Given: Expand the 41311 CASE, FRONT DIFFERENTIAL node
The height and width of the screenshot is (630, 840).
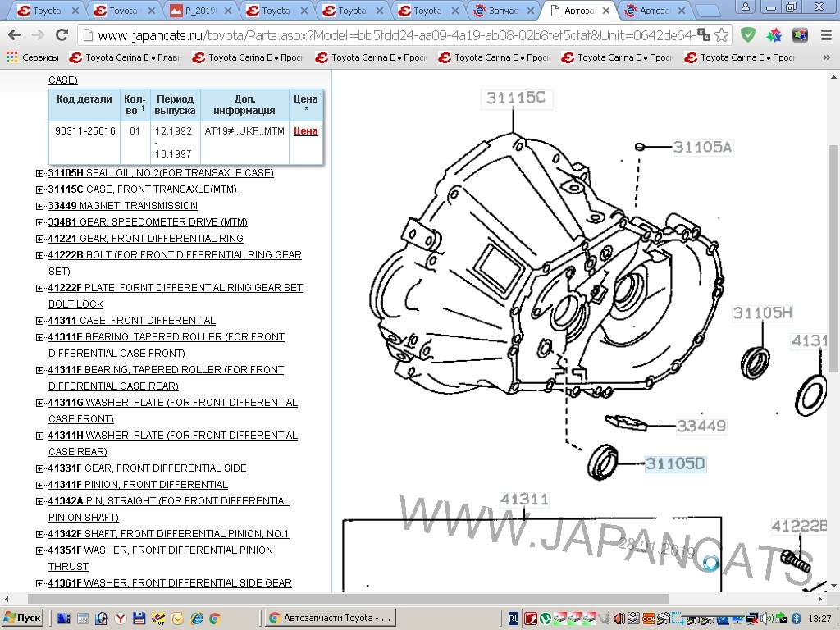Looking at the screenshot, I should click(40, 321).
